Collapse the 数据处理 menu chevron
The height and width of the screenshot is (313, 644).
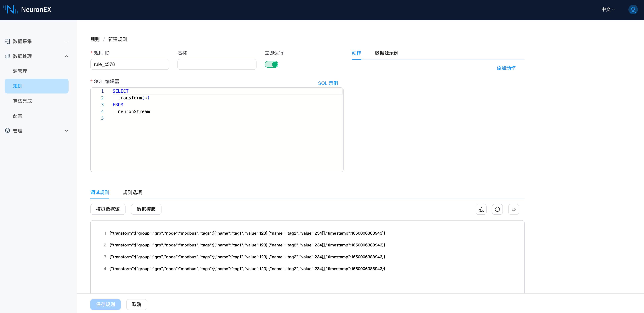click(x=67, y=56)
